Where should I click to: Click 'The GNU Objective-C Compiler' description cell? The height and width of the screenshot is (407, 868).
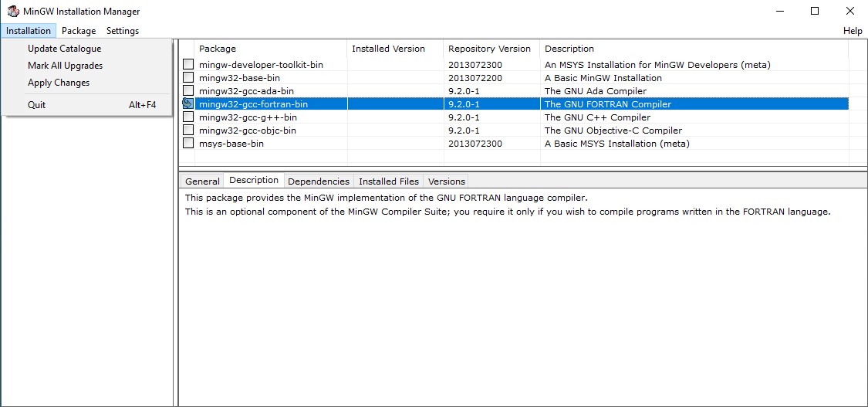pyautogui.click(x=613, y=131)
